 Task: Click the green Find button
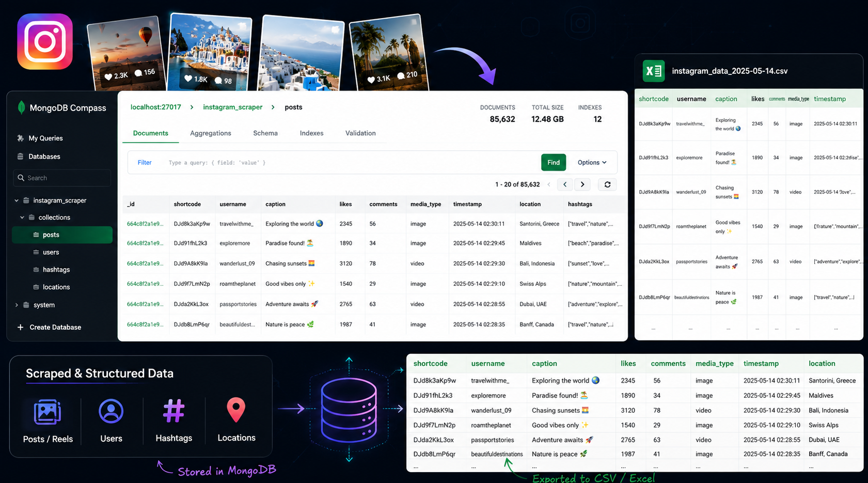click(554, 162)
